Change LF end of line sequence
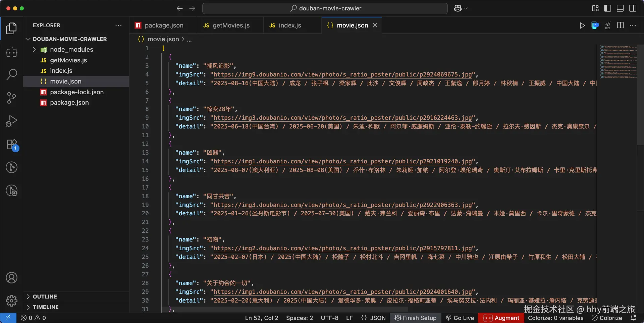Viewport: 644px width, 323px height. point(349,318)
